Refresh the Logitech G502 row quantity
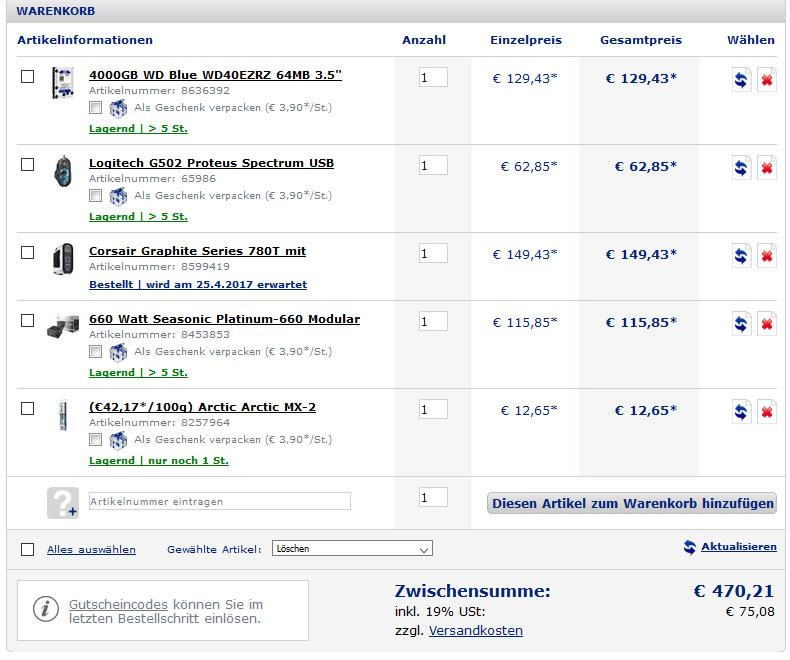This screenshot has height=660, width=790. click(741, 168)
